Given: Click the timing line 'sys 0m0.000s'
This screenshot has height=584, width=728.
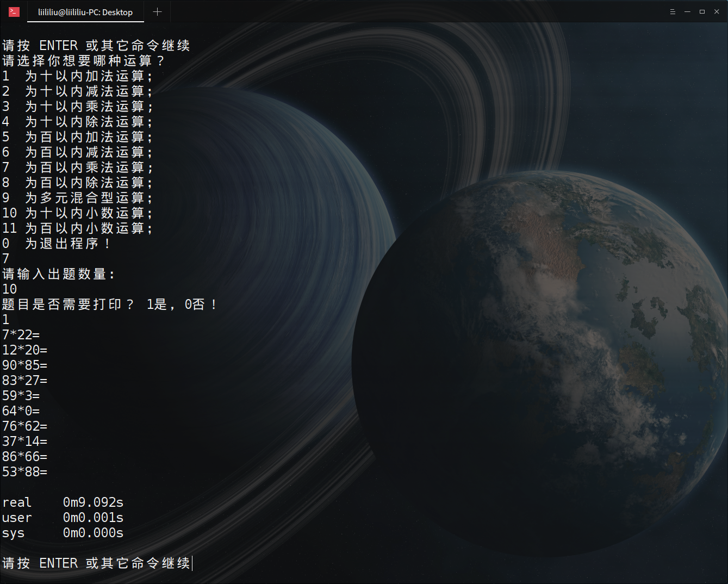Looking at the screenshot, I should (x=63, y=532).
